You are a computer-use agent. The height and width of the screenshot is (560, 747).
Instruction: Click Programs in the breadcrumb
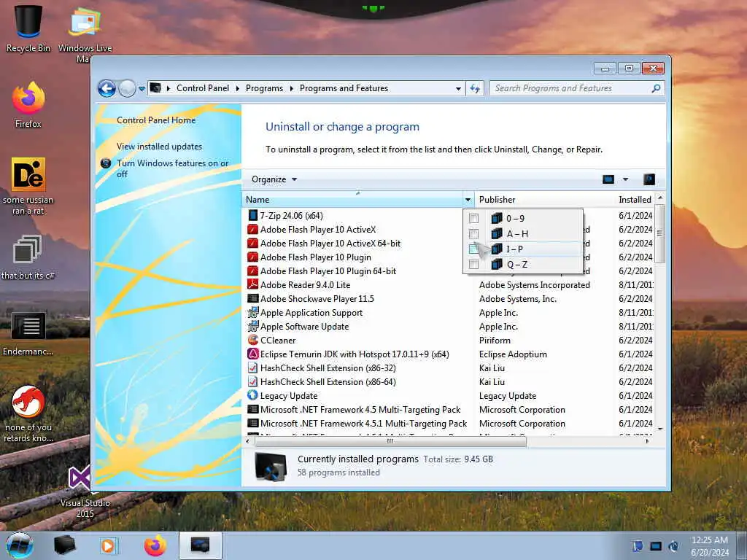264,88
